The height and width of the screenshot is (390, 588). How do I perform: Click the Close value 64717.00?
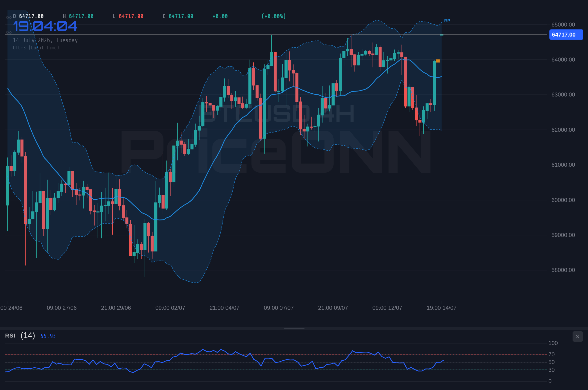click(x=181, y=16)
